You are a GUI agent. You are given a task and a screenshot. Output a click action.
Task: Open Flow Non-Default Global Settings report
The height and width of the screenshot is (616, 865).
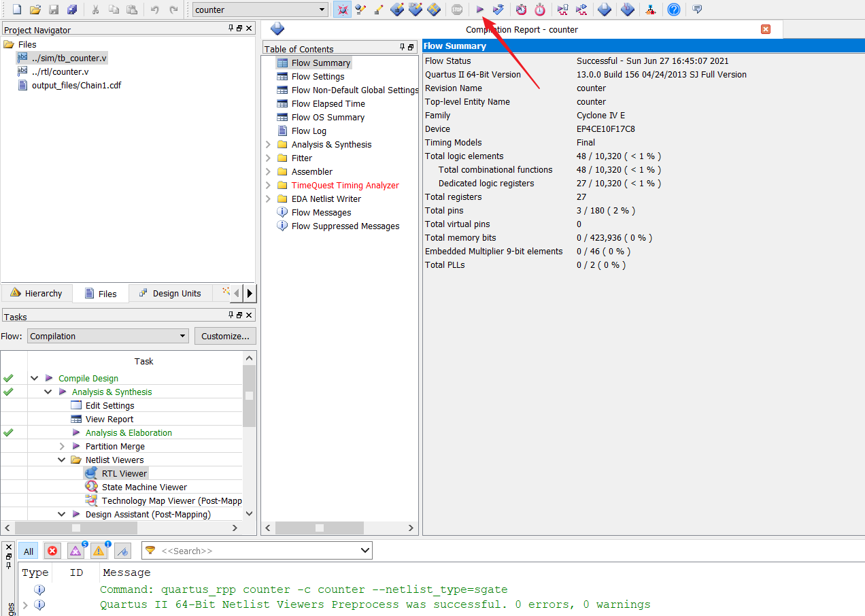[x=354, y=90]
